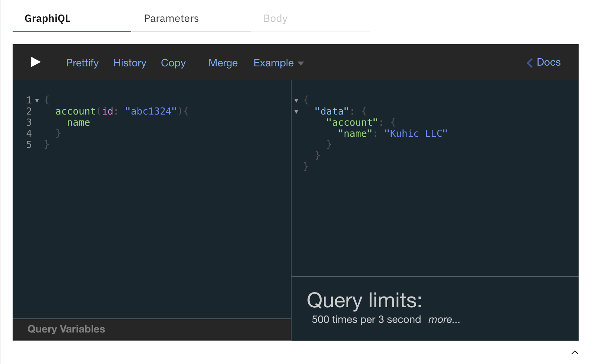
Task: Open the History panel
Action: coord(130,63)
